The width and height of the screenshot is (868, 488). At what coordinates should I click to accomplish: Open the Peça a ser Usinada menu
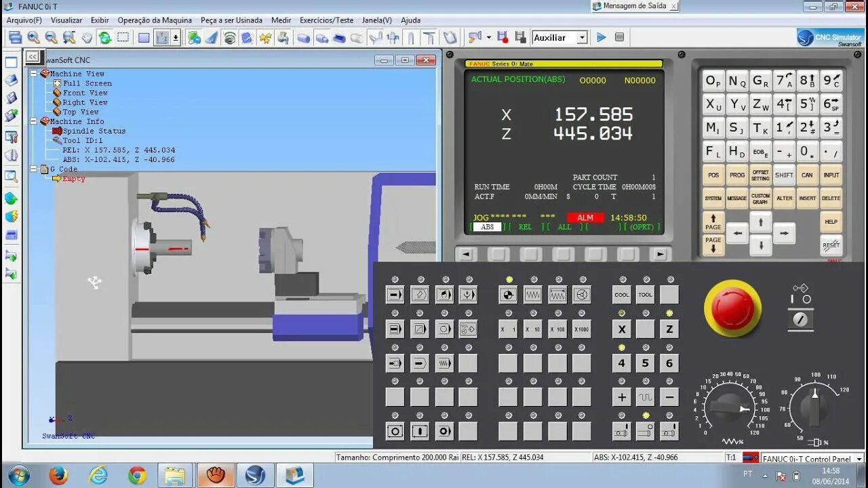pos(231,20)
